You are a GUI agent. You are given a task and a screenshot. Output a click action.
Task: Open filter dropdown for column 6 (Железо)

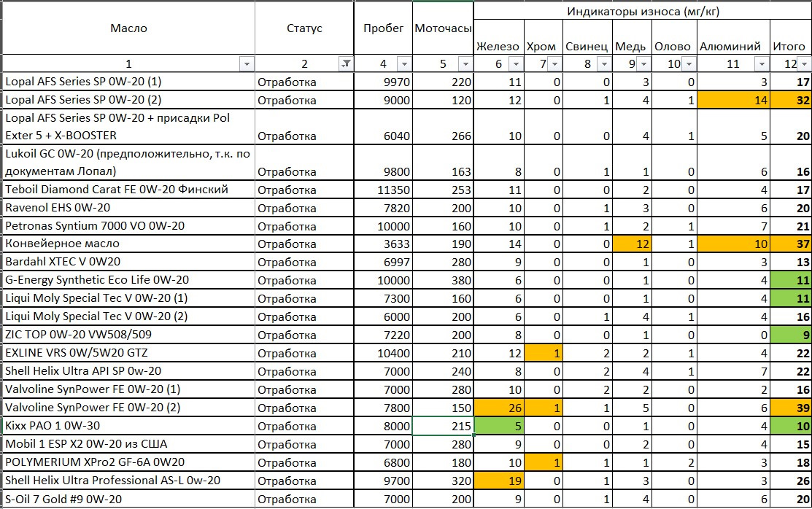(x=516, y=64)
